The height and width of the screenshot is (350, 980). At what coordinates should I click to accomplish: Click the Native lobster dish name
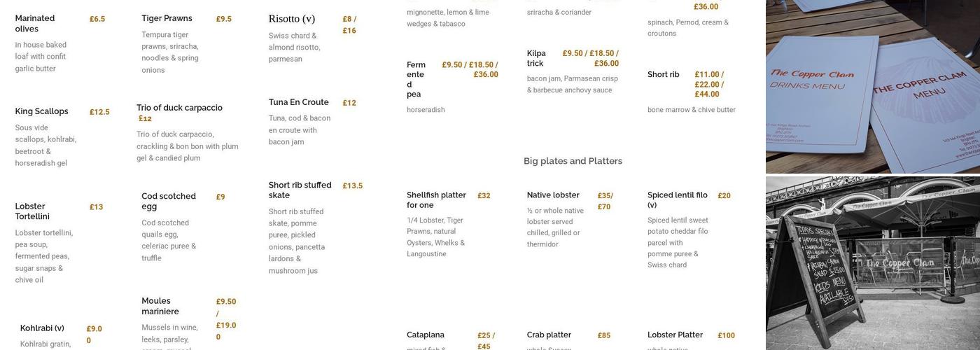tap(553, 195)
